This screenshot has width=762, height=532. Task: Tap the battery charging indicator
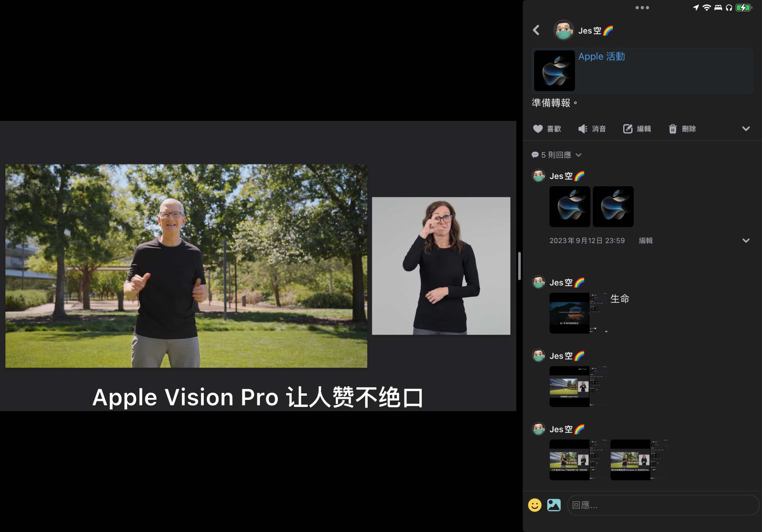click(x=744, y=7)
